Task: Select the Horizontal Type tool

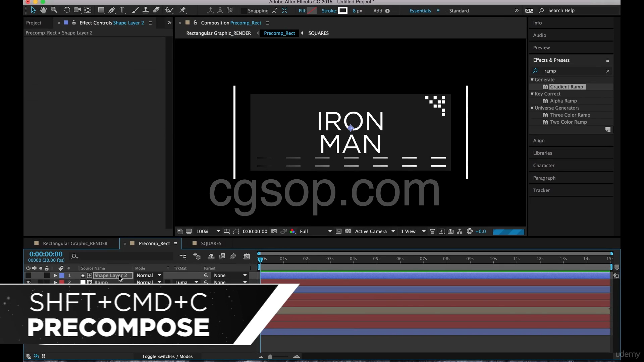Action: [122, 10]
